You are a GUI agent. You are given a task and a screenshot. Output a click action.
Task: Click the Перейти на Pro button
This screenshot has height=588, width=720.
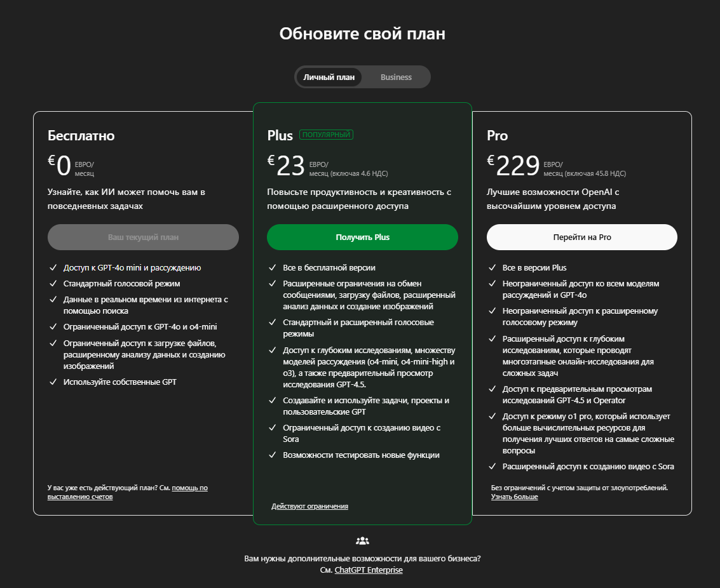click(582, 237)
